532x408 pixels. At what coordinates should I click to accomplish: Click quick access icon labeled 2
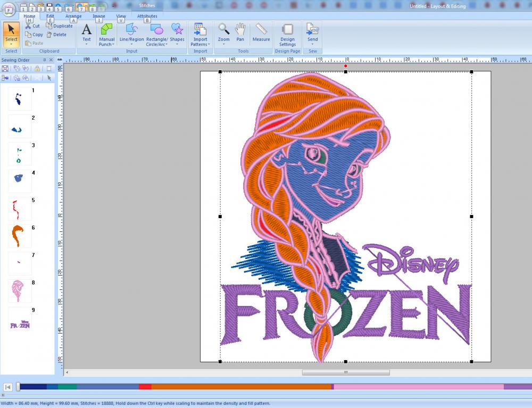click(32, 8)
